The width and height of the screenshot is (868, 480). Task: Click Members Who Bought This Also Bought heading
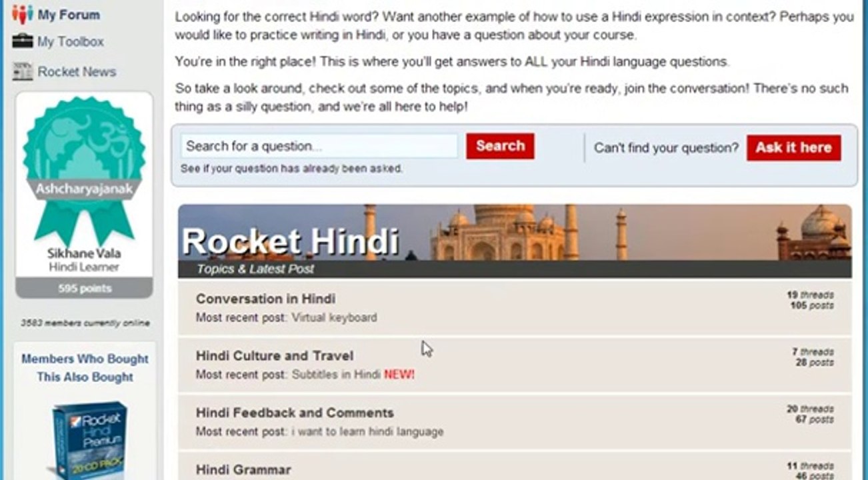pos(85,368)
